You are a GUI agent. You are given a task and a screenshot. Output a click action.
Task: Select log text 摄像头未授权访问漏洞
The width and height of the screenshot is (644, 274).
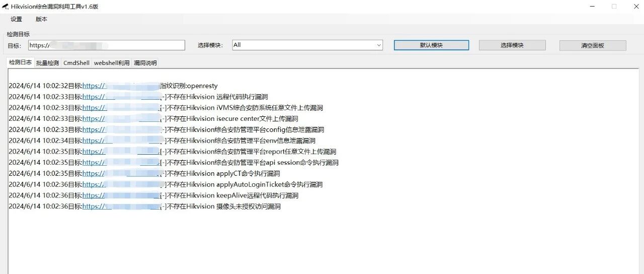249,207
